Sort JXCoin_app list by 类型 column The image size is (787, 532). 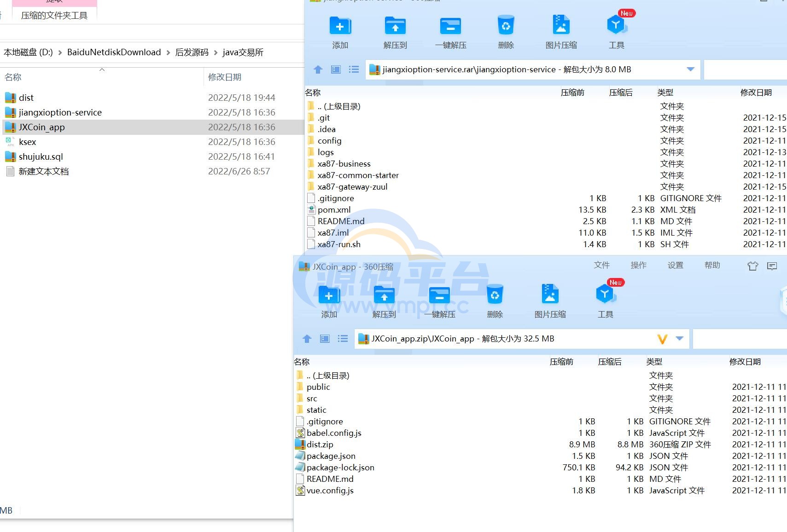point(654,362)
